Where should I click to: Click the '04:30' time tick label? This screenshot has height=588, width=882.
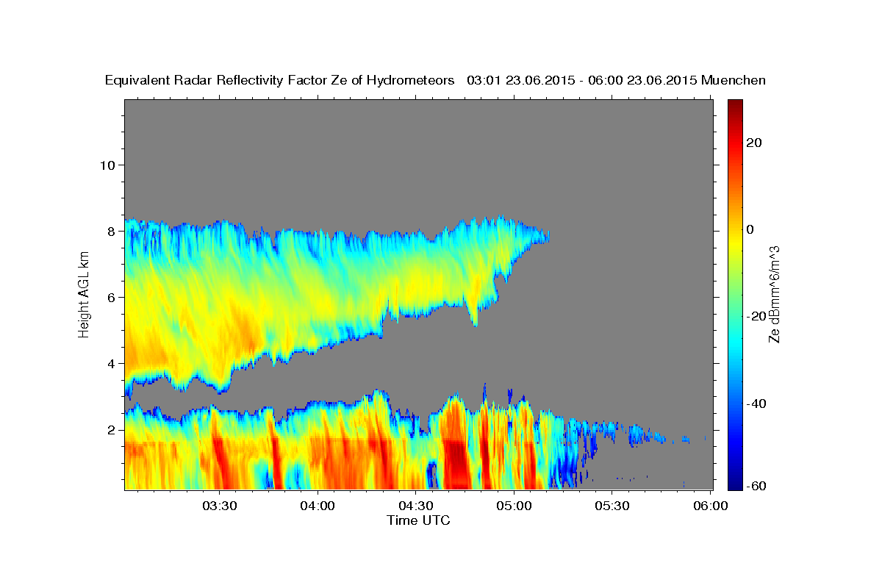(x=416, y=506)
